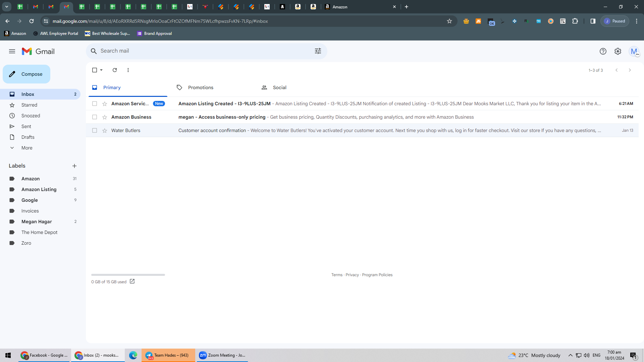Open Windows Start menu
Viewport: 644px width, 362px height.
tap(8, 355)
